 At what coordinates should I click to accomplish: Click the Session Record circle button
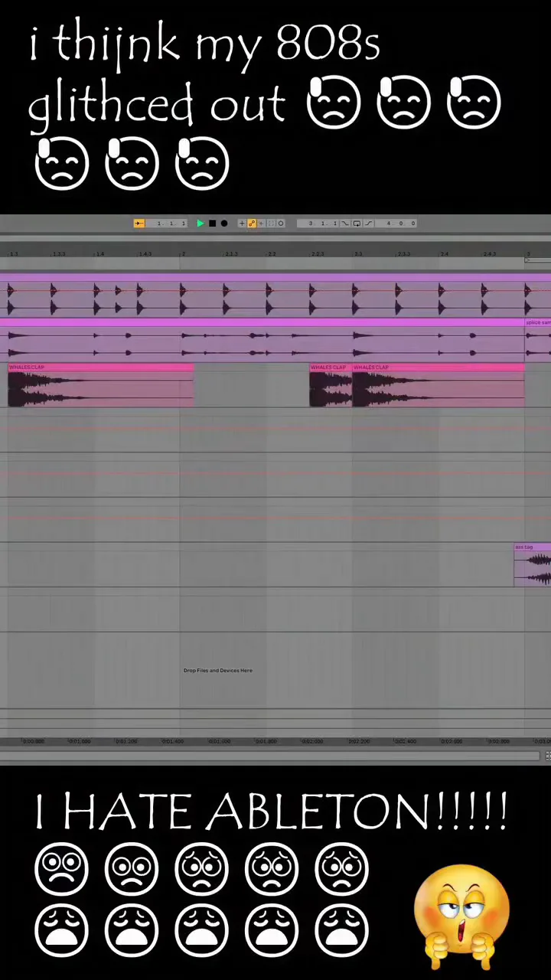click(x=280, y=224)
